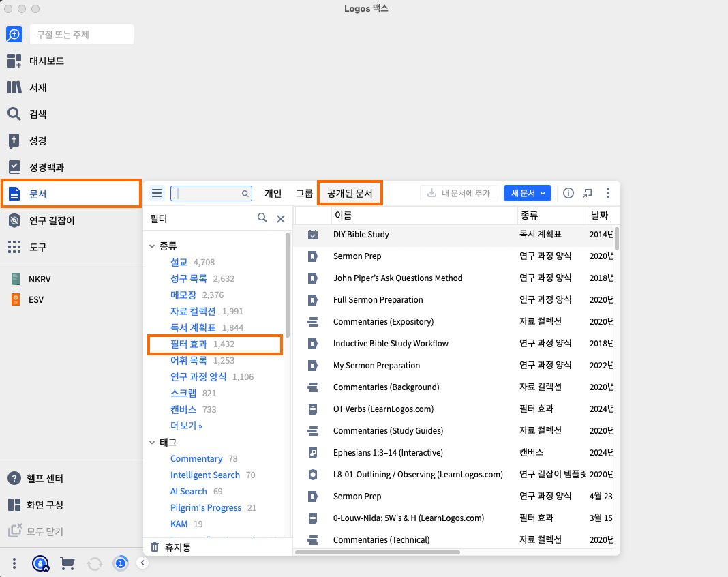Switch to the 개인 tab
Image resolution: width=728 pixels, height=577 pixels.
tap(273, 193)
